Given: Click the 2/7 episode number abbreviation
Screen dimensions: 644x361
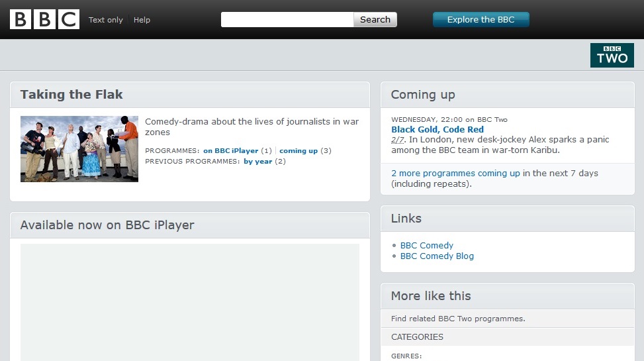Looking at the screenshot, I should (398, 140).
